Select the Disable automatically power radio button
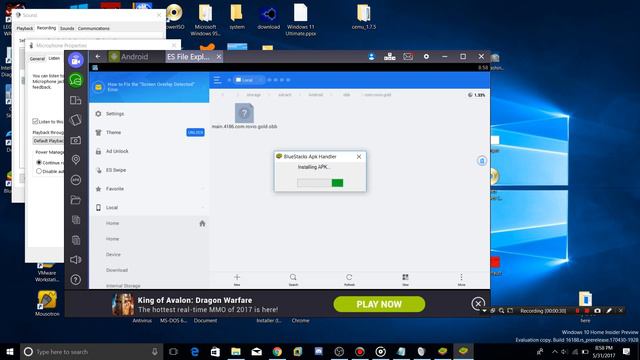The height and width of the screenshot is (360, 640). pos(39,171)
